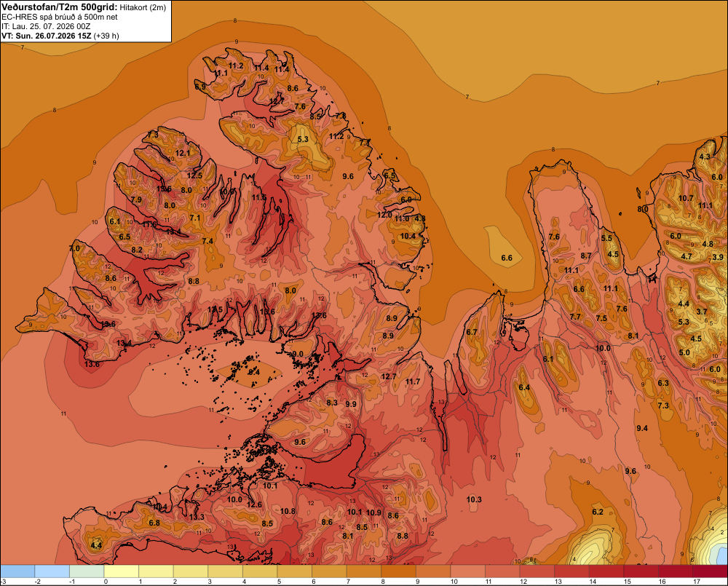
Task: Select the 4.3 temperature label
Action: coord(705,157)
